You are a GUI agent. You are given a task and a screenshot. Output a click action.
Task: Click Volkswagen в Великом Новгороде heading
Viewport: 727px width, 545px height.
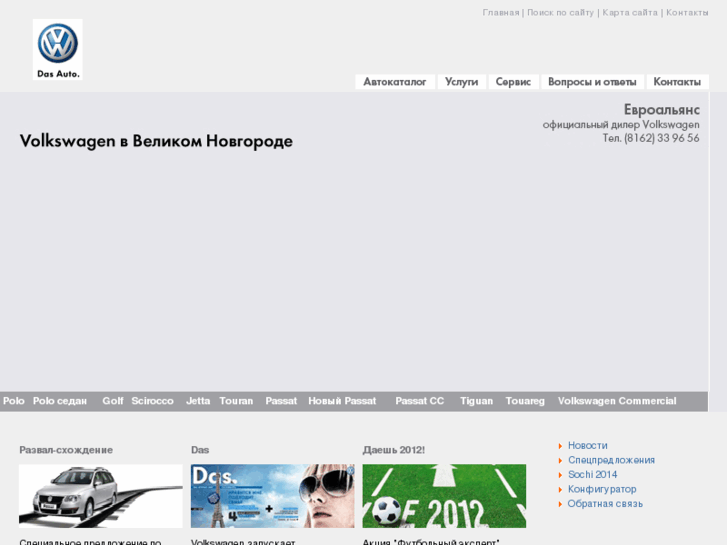point(156,141)
